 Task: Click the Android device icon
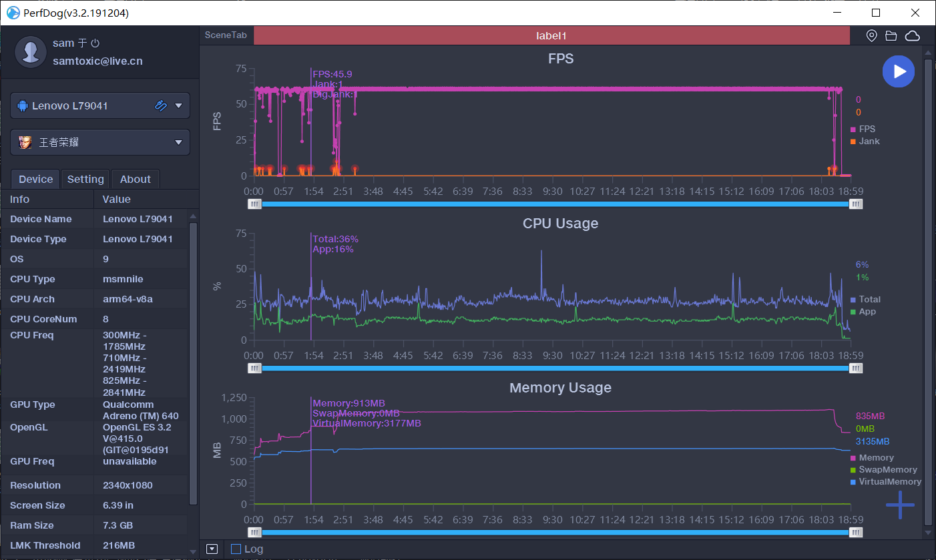click(x=22, y=105)
